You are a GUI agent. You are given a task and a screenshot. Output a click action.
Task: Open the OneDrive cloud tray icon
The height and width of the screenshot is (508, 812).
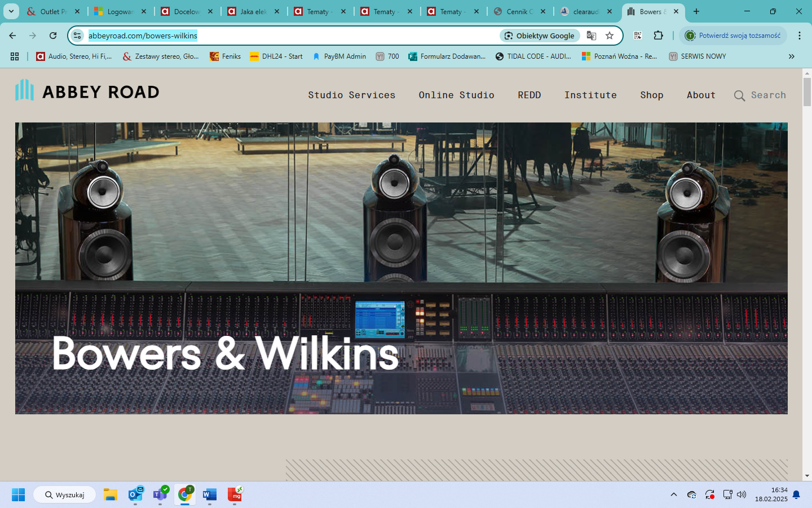691,495
